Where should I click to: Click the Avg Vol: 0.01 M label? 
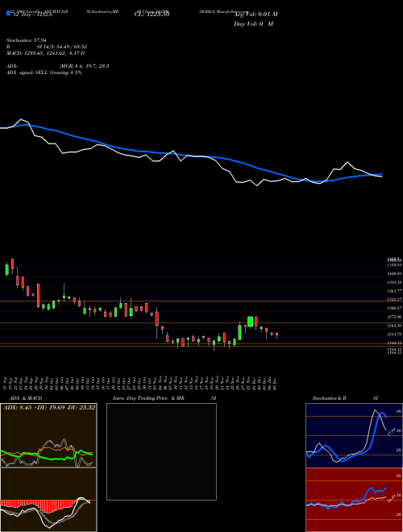[x=256, y=14]
